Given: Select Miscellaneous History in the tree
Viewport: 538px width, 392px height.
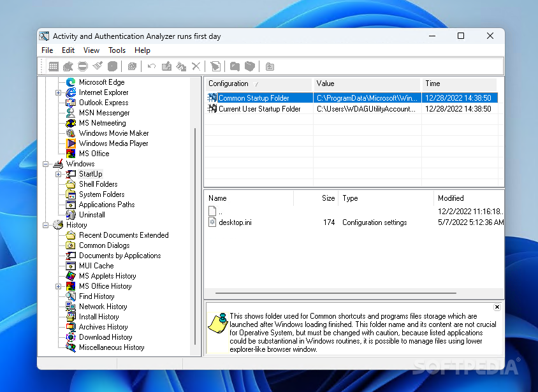Looking at the screenshot, I should (x=112, y=347).
